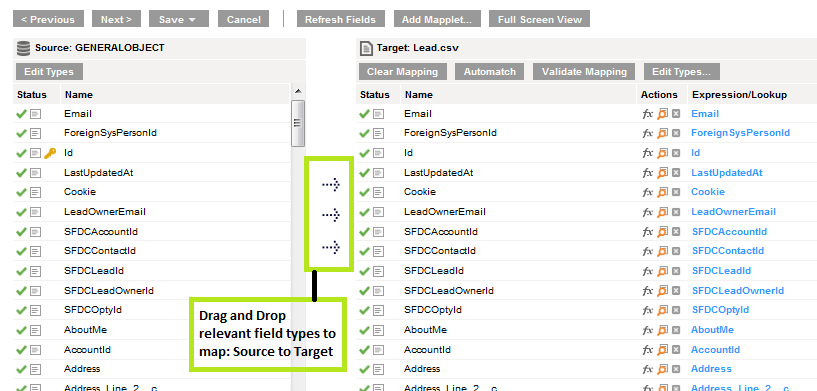The width and height of the screenshot is (817, 391).
Task: Click the Target Lead.csv file icon
Action: click(366, 48)
